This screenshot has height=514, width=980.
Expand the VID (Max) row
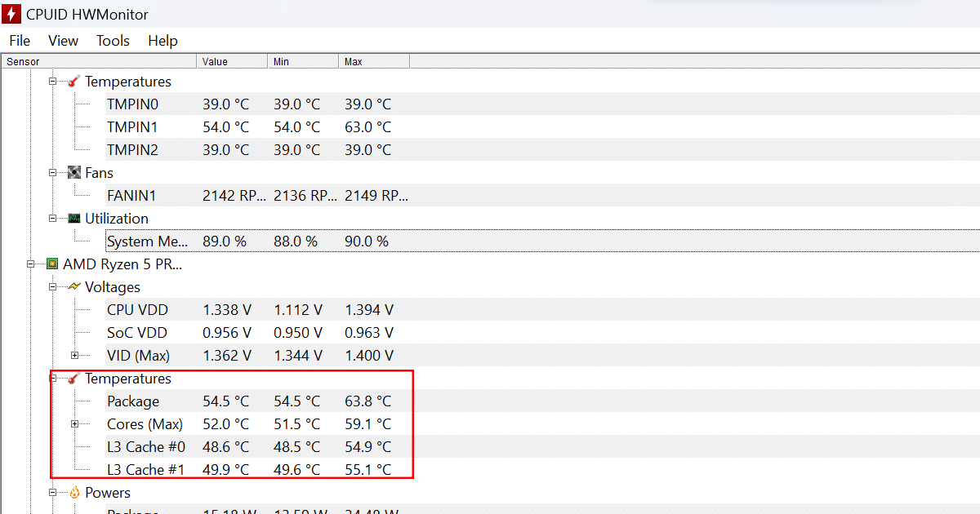coord(74,356)
